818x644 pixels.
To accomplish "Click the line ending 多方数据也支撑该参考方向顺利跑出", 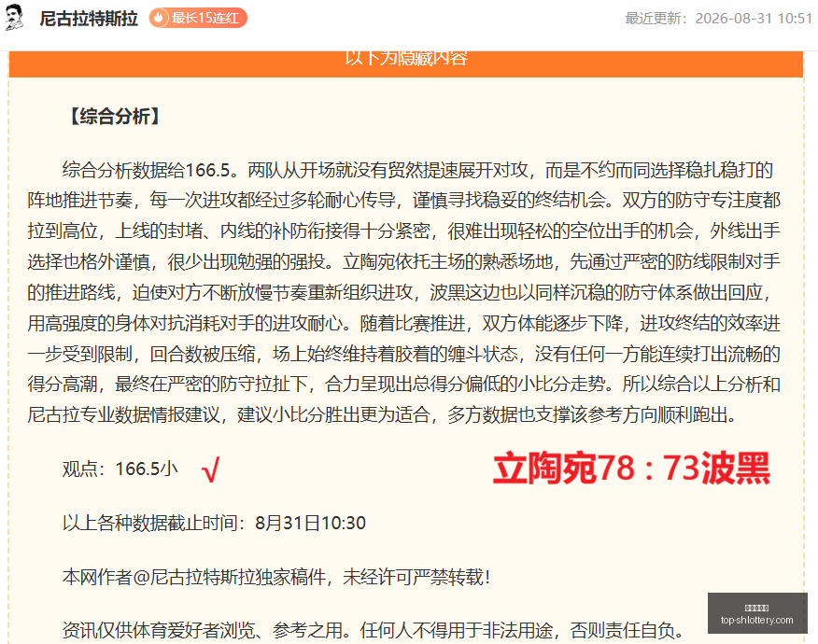I will coord(384,414).
